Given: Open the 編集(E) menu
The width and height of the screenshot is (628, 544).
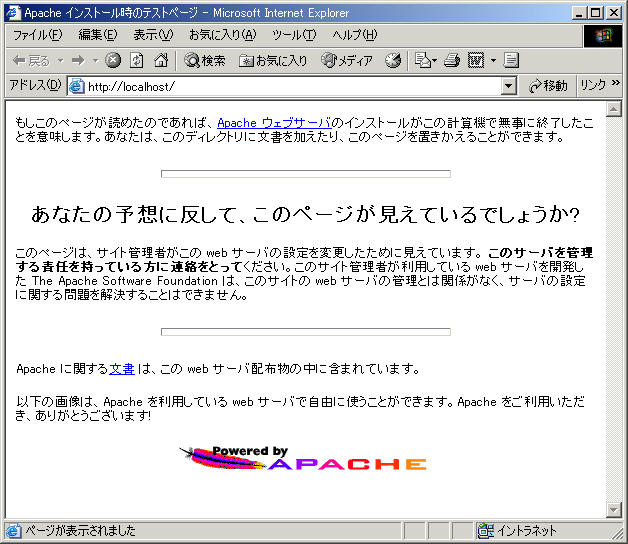Looking at the screenshot, I should click(x=97, y=35).
